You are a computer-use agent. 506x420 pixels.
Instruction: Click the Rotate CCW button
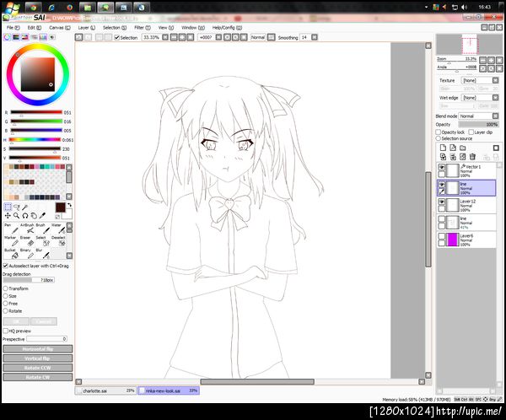click(x=38, y=368)
